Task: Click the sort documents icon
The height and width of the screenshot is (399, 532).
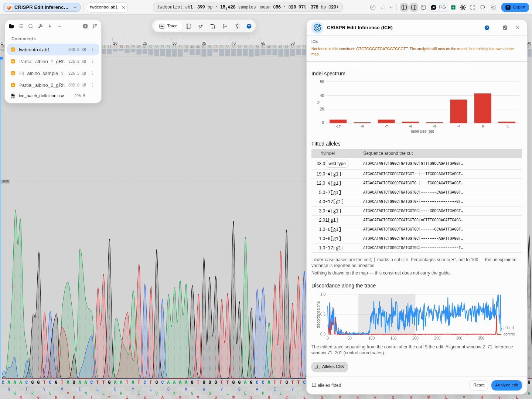Action: [x=95, y=26]
